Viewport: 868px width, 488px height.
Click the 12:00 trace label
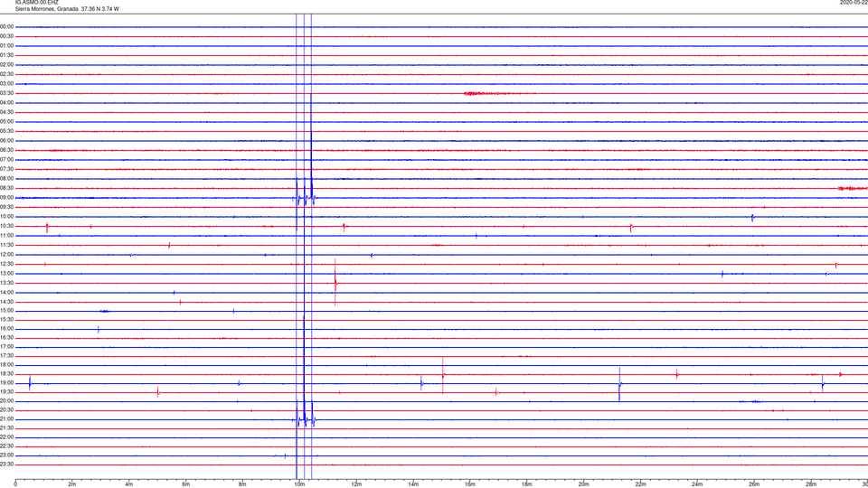pyautogui.click(x=6, y=255)
